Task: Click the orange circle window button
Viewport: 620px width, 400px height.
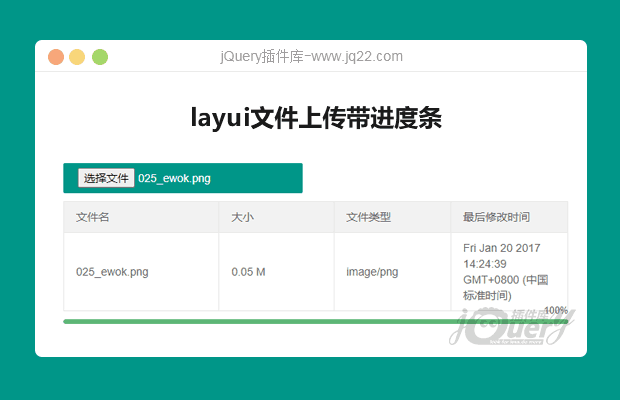Action: click(56, 56)
